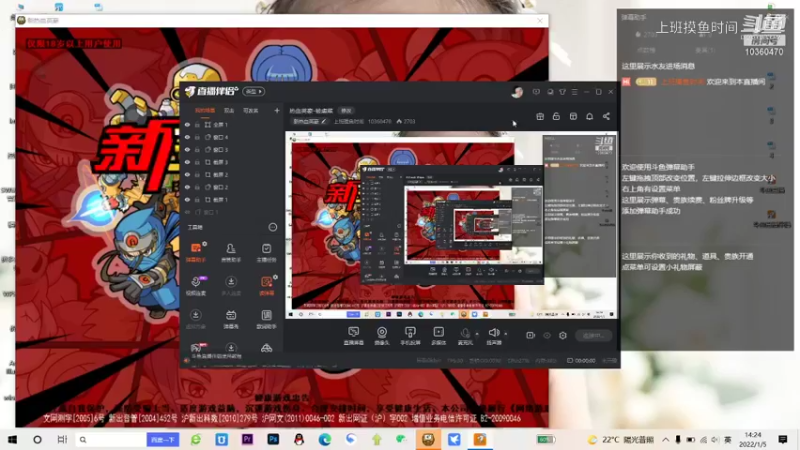Add a new scene with plus icon

click(277, 110)
